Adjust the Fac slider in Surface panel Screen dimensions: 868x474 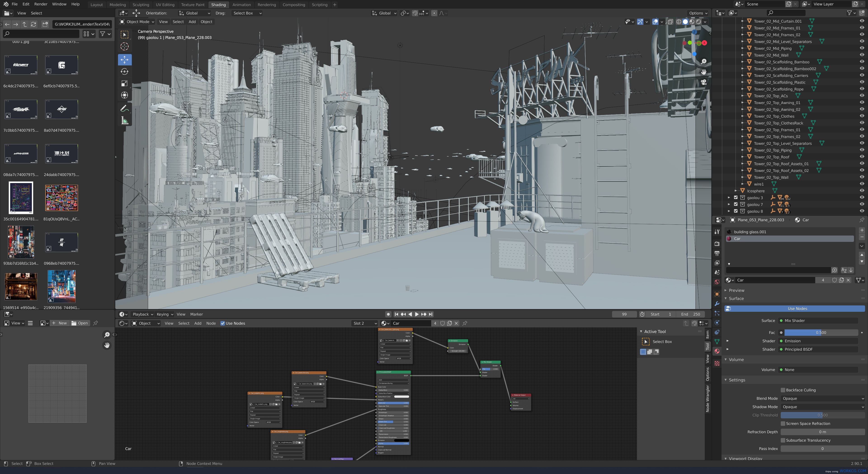coord(821,333)
